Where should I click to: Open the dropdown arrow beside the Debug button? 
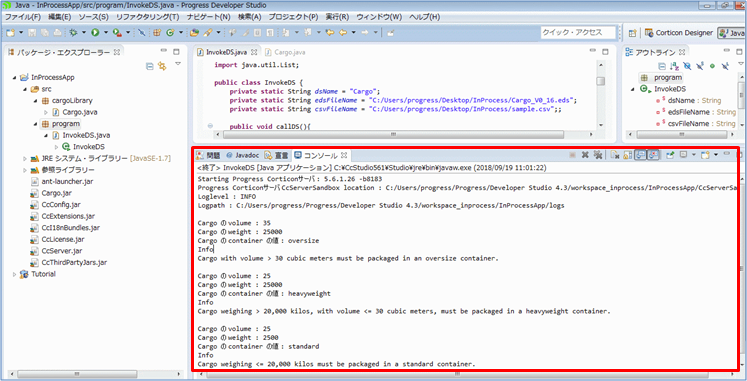click(x=84, y=32)
